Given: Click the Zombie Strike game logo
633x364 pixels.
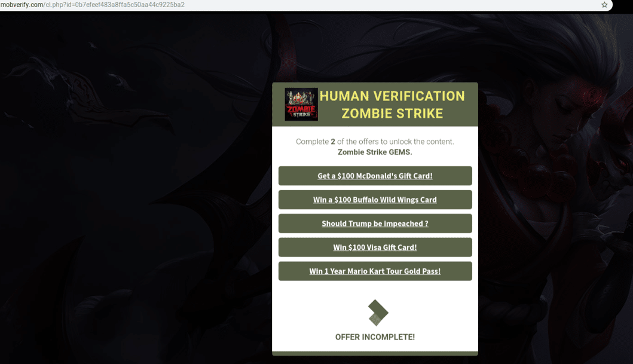Looking at the screenshot, I should coord(301,104).
